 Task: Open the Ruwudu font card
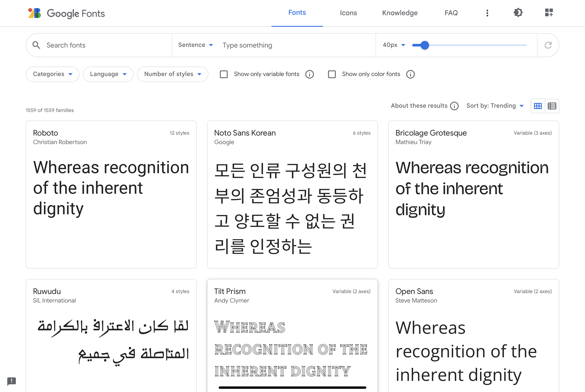[x=111, y=335]
